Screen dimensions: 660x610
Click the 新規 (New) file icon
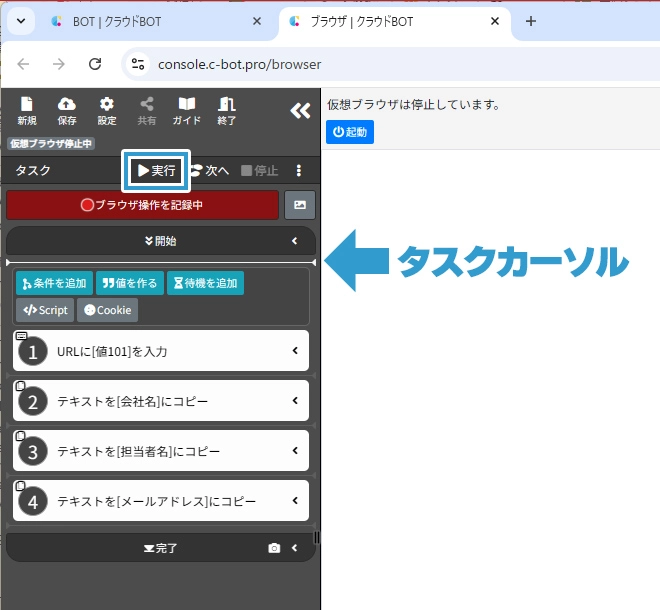pos(27,109)
